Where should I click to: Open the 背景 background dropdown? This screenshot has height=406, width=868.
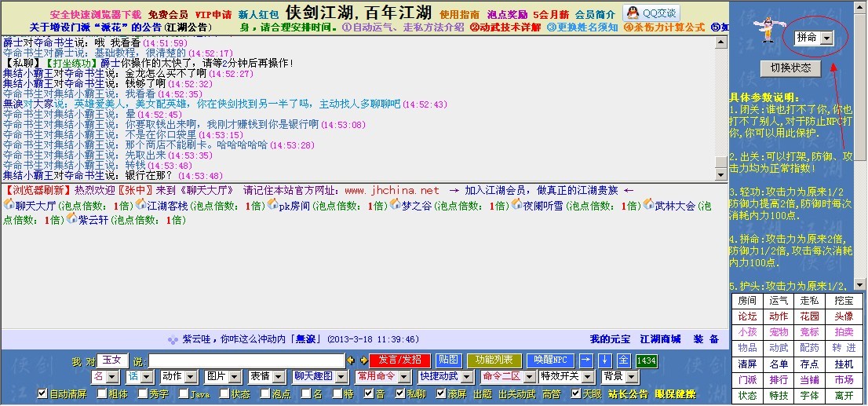point(620,377)
